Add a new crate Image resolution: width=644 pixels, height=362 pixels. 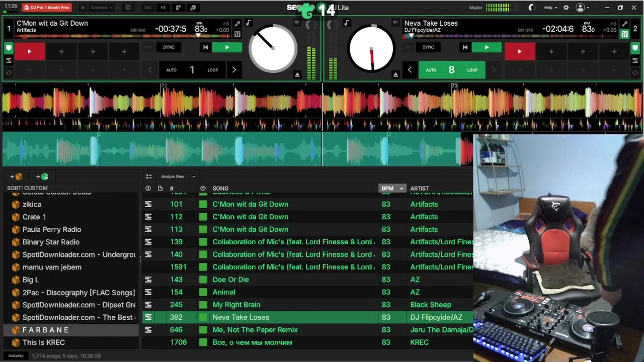pyautogui.click(x=16, y=176)
